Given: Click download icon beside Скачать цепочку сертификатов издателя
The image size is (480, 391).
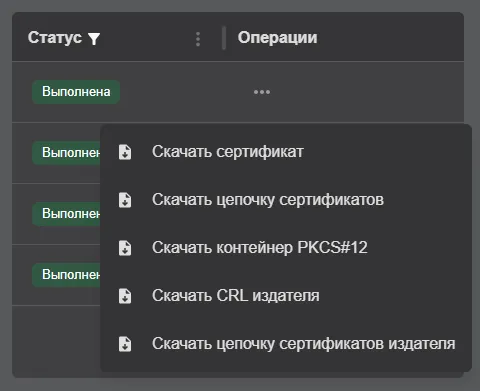Looking at the screenshot, I should 125,344.
